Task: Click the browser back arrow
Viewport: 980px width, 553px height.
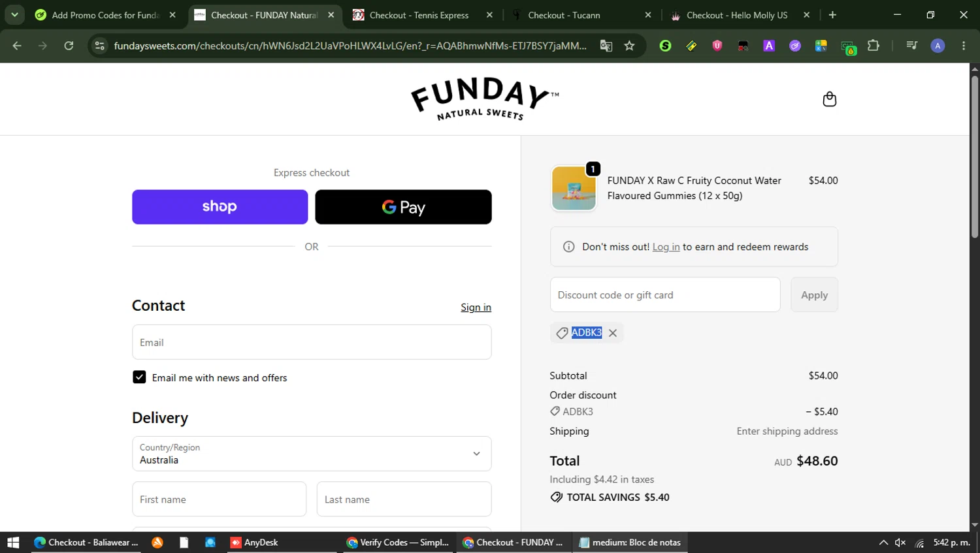Action: 17,46
